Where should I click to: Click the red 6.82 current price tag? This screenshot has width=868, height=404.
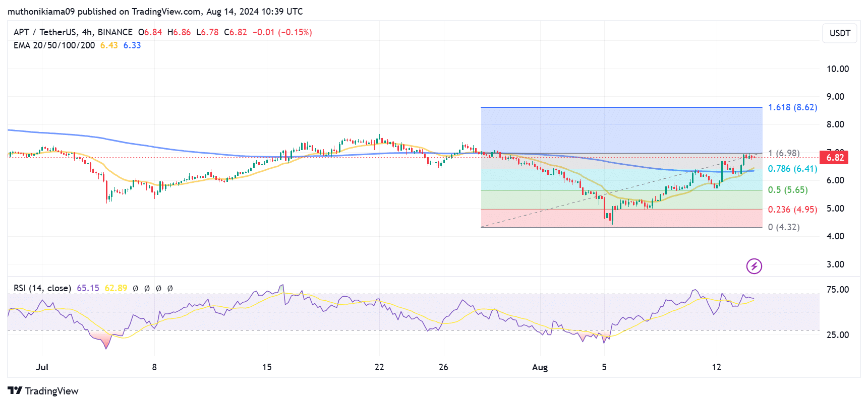tap(834, 157)
